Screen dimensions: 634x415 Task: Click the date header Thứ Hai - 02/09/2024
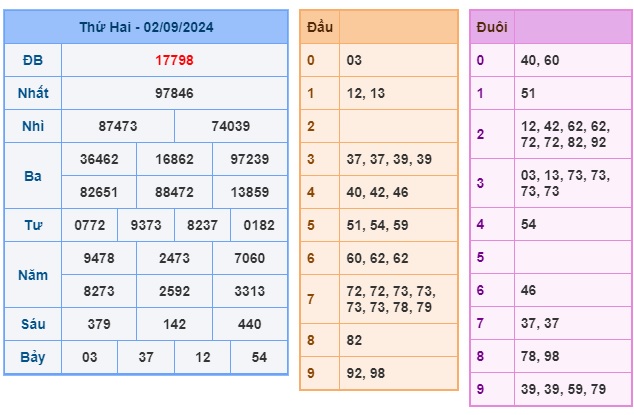point(146,27)
